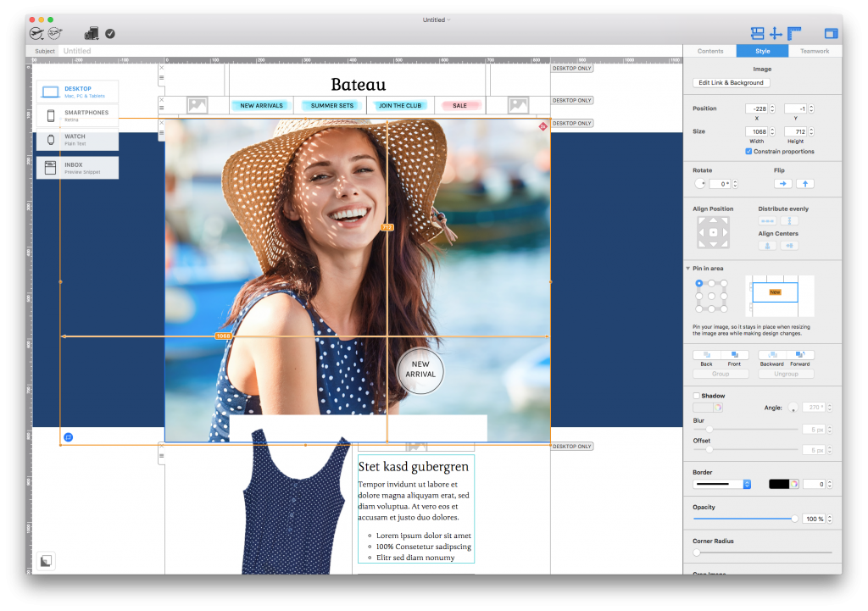Switch to the Contents tab
The image size is (868, 611).
tap(710, 51)
